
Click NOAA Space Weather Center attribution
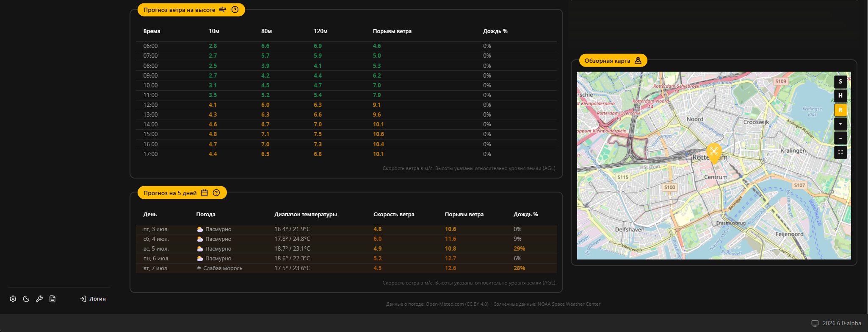click(569, 304)
